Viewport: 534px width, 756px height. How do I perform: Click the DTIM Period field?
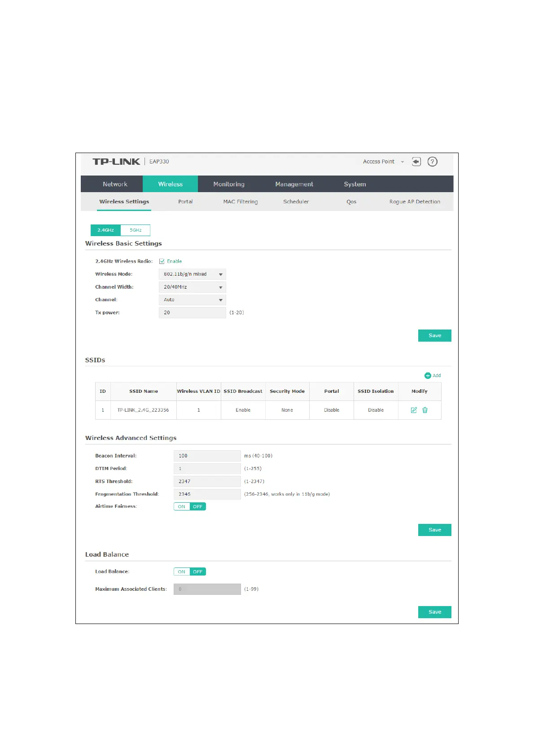tap(207, 468)
